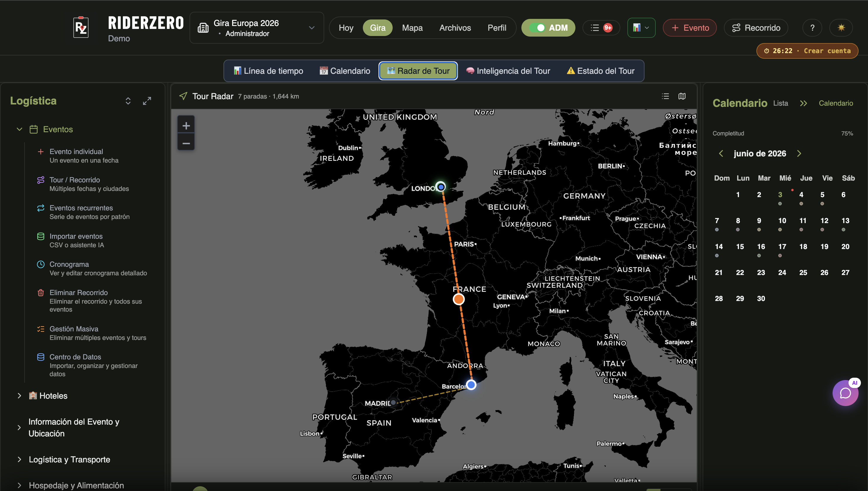The height and width of the screenshot is (491, 868).
Task: Expand Hospedaje y Alimentación section
Action: 19,485
